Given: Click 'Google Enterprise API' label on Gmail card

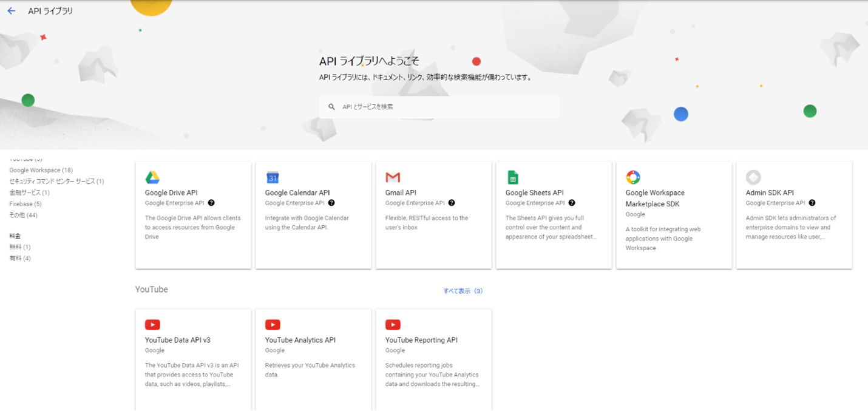Looking at the screenshot, I should tap(415, 203).
